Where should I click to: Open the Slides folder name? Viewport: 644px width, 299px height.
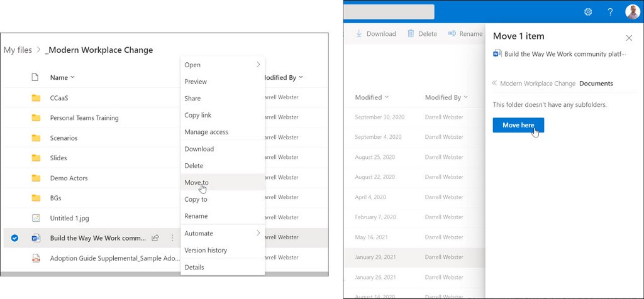pyautogui.click(x=58, y=158)
